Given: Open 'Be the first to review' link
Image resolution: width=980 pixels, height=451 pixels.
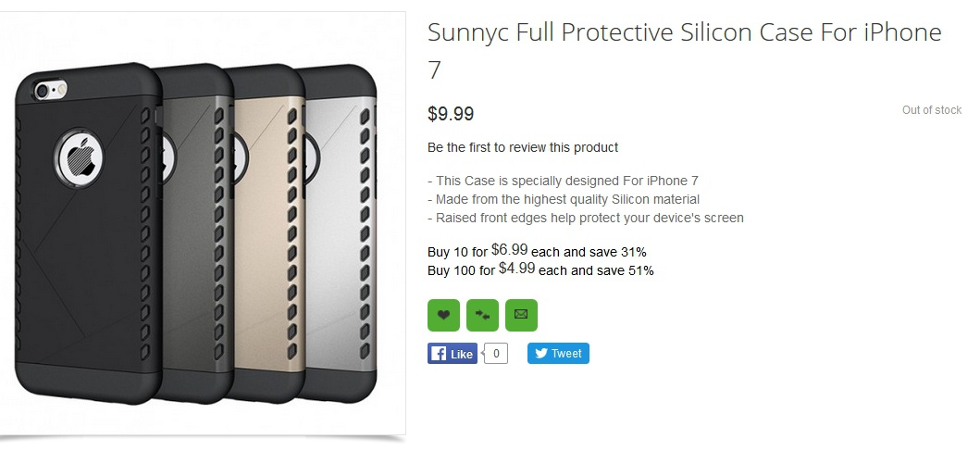Looking at the screenshot, I should point(523,147).
